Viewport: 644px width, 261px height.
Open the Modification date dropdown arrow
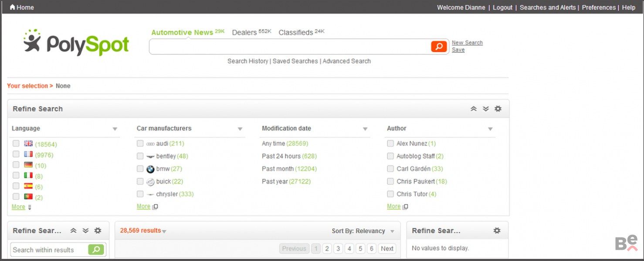point(365,129)
